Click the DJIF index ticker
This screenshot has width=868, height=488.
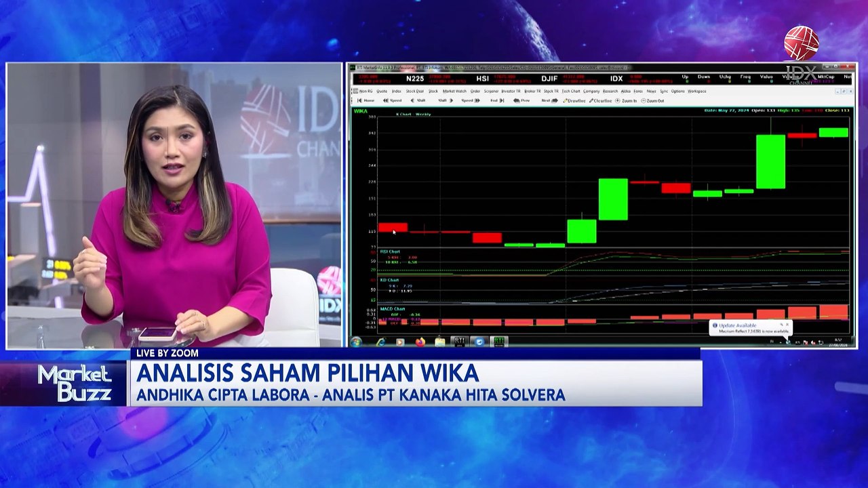pos(549,79)
